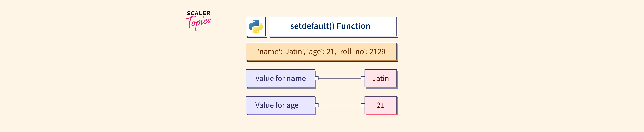Viewport: 644px width, 132px height.
Task: Click the Python logo icon
Action: [256, 27]
